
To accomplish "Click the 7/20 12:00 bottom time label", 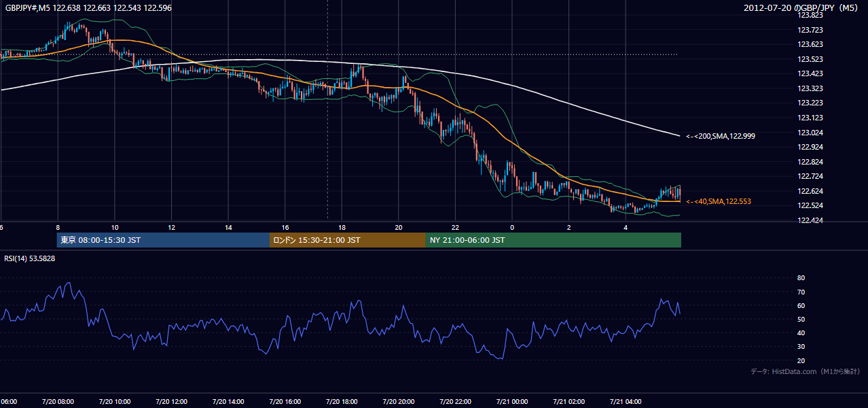I will coord(171,401).
